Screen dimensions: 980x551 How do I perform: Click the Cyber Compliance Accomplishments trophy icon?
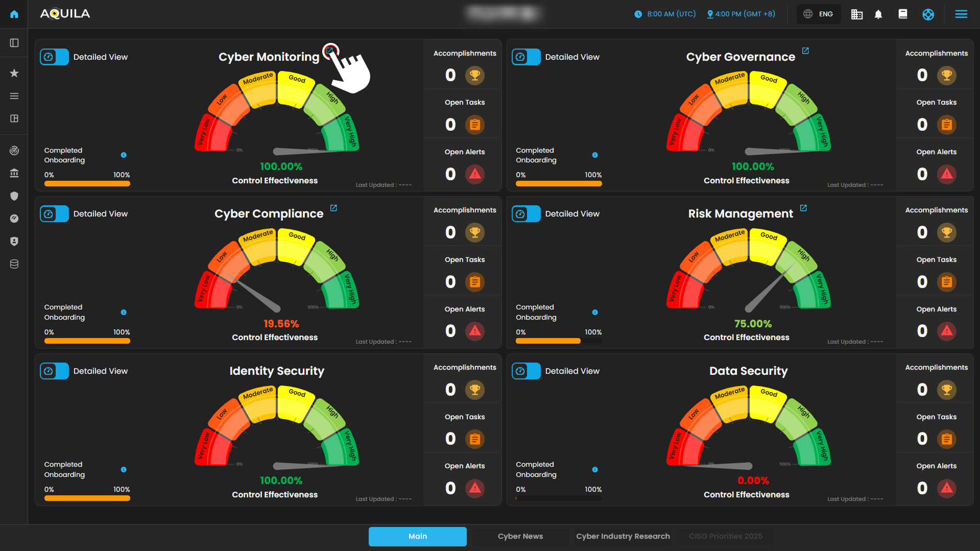[x=475, y=232]
